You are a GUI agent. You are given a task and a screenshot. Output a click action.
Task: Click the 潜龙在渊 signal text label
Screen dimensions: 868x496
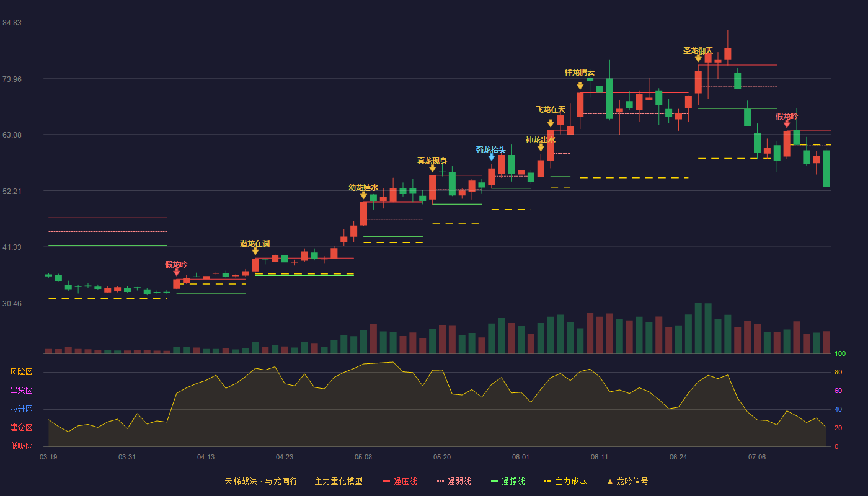255,243
